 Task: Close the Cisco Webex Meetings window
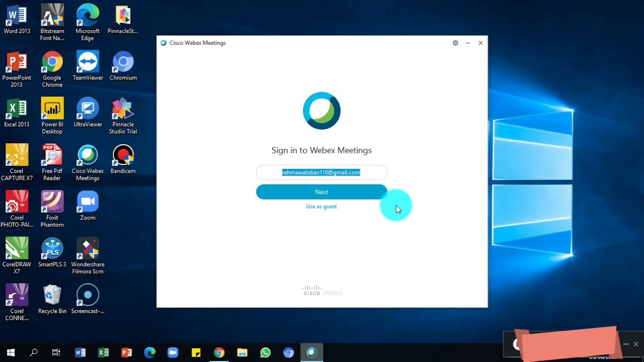point(480,43)
